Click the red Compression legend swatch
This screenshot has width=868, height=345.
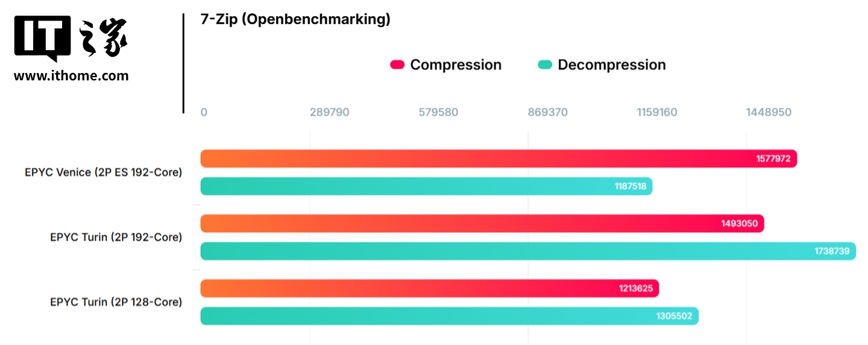pos(397,65)
